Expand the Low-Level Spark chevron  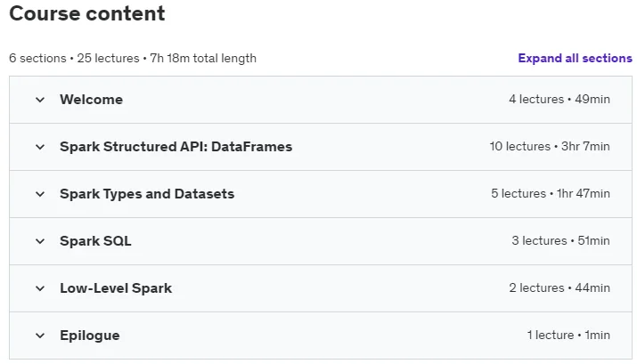click(40, 288)
